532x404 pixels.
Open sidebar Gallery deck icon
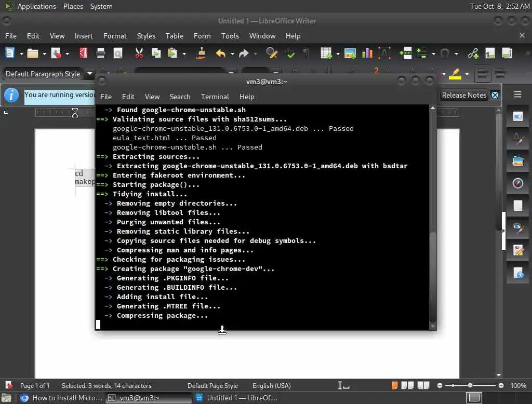coord(517,161)
